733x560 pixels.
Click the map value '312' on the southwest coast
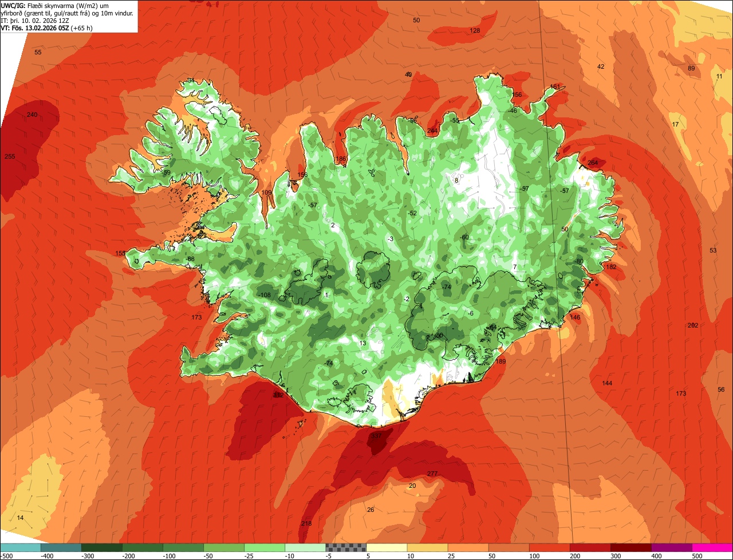(x=278, y=395)
